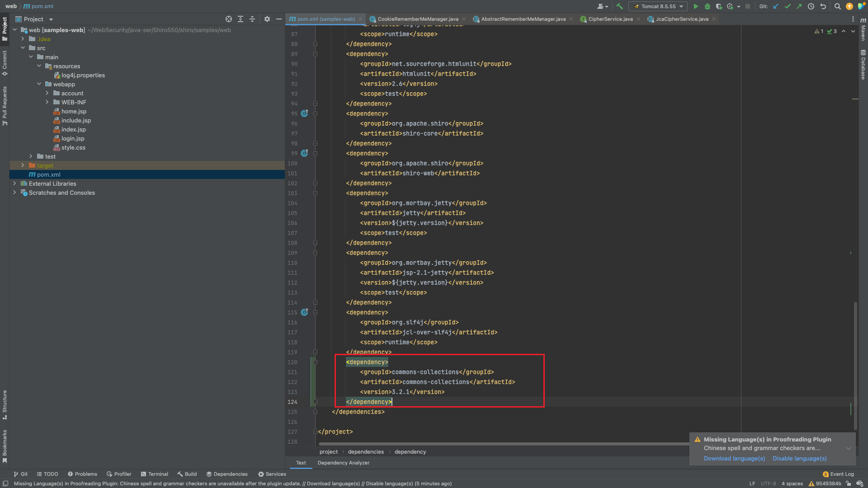Collapse the web [samples-web] root node
This screenshot has height=488, width=868.
(14, 30)
